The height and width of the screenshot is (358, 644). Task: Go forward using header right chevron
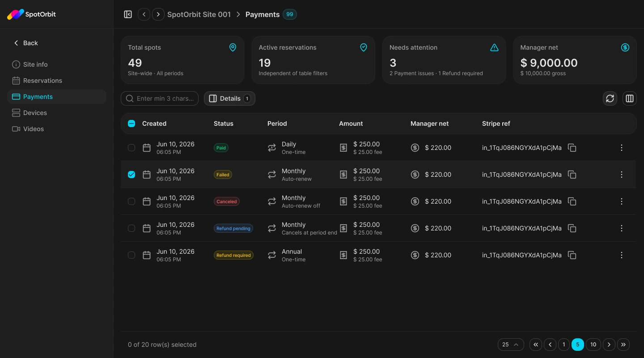[158, 14]
